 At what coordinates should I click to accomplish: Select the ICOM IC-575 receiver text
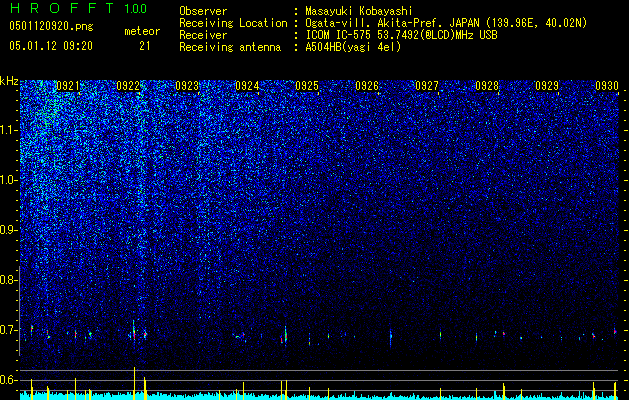tap(401, 35)
